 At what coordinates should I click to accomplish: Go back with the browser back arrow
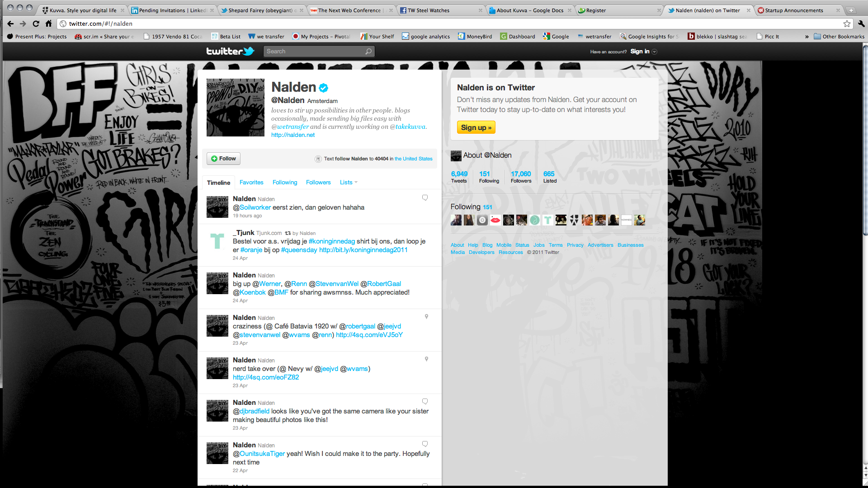pyautogui.click(x=10, y=23)
